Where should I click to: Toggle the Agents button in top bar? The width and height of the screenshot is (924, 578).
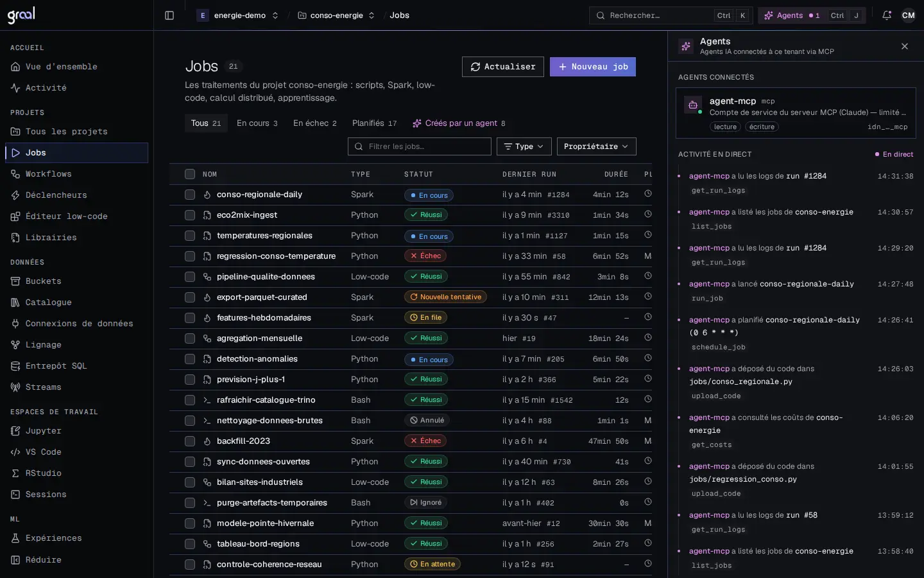click(x=812, y=15)
